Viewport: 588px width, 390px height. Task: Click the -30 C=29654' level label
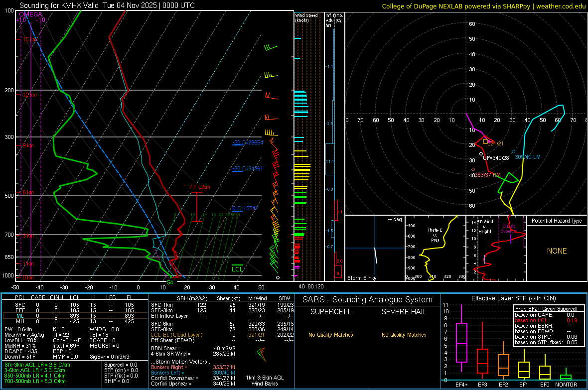(x=248, y=142)
